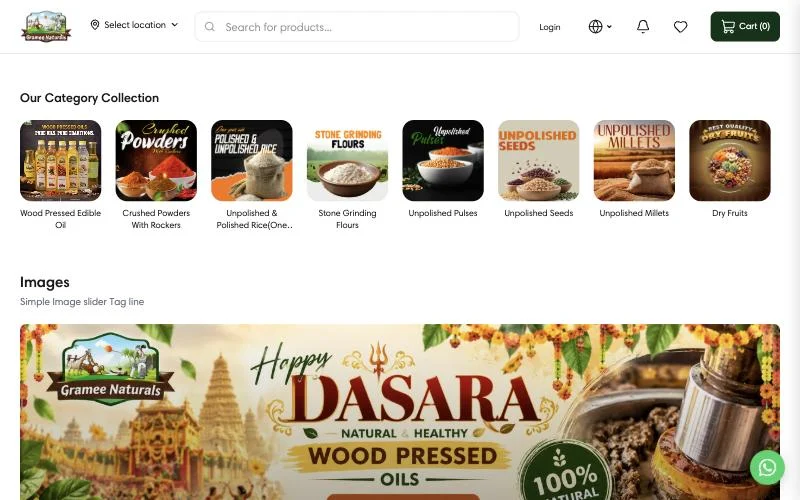The height and width of the screenshot is (500, 800).
Task: Open wishlist heart icon
Action: tap(680, 27)
